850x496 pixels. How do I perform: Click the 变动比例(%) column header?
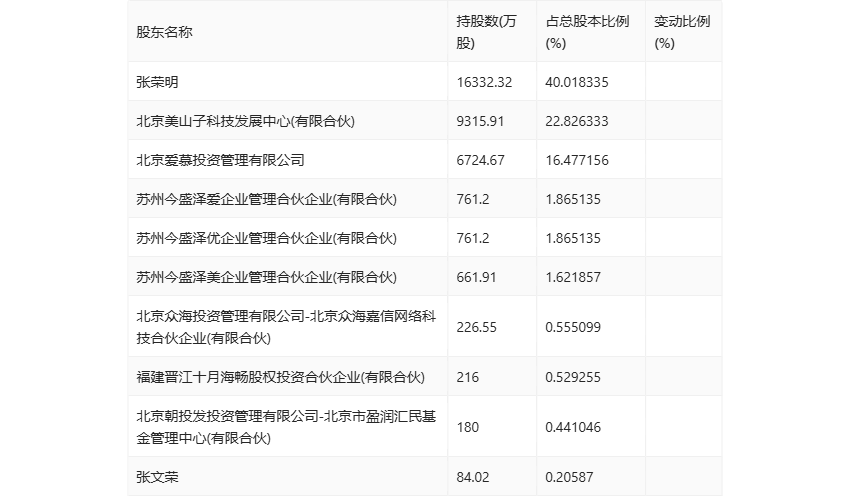pyautogui.click(x=682, y=32)
